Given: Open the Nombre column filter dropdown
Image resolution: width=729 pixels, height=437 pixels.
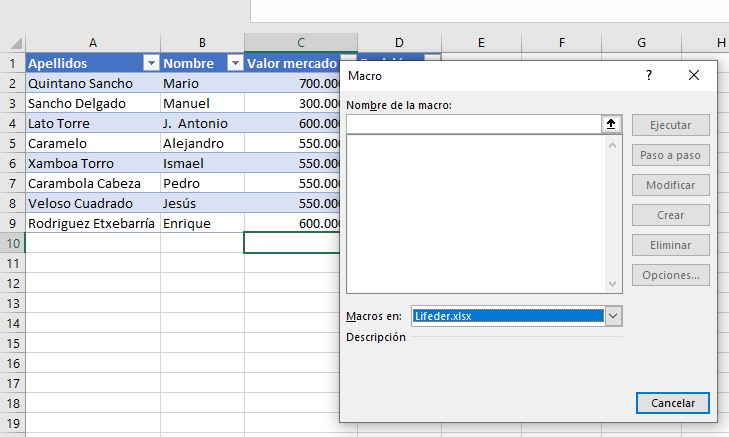Looking at the screenshot, I should point(234,63).
